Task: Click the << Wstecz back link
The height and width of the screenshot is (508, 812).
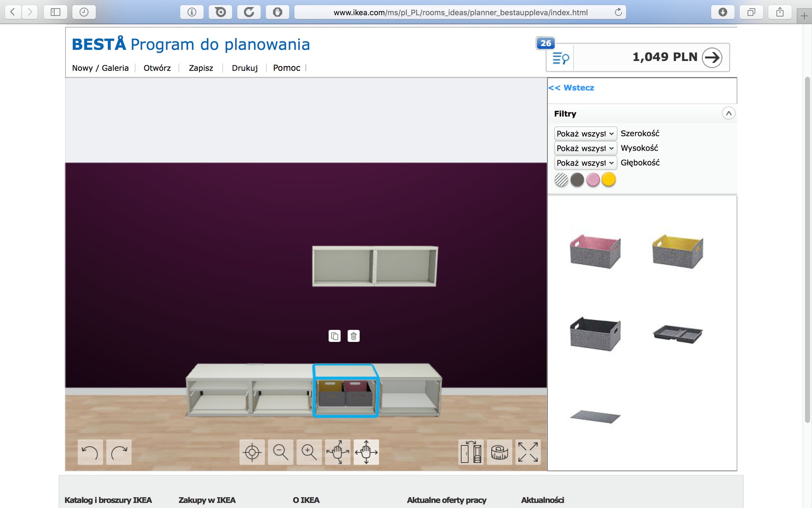Action: [571, 88]
